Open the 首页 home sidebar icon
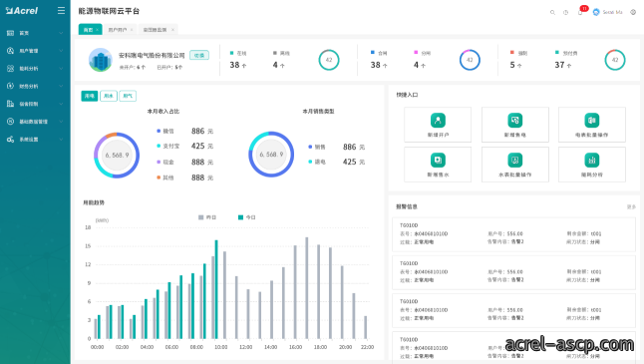644x364 pixels. tap(10, 33)
